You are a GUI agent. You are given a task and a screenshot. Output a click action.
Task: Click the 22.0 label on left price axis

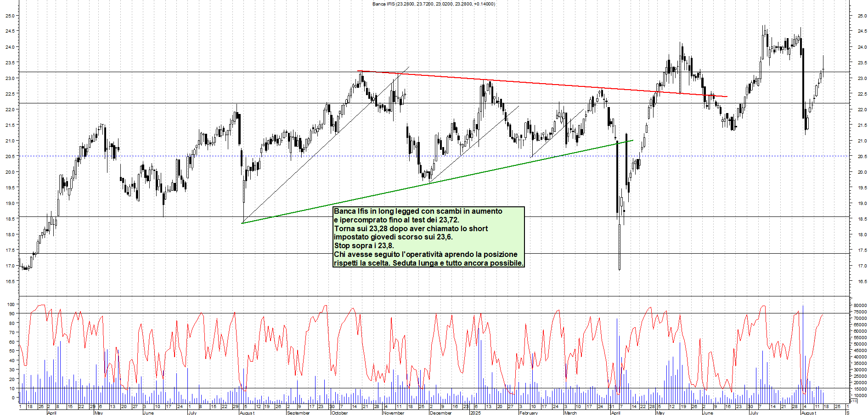pyautogui.click(x=10, y=109)
